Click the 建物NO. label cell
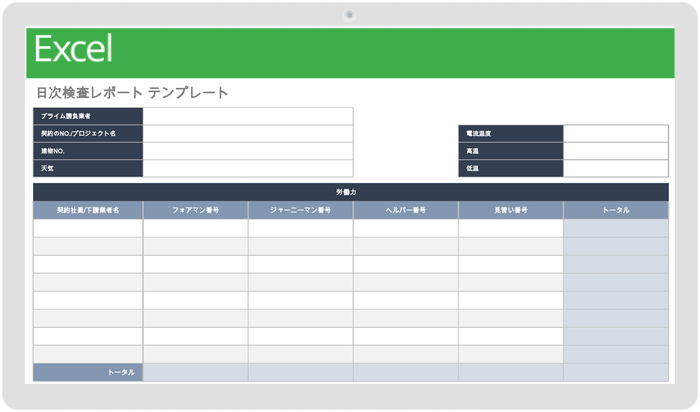 click(x=88, y=151)
